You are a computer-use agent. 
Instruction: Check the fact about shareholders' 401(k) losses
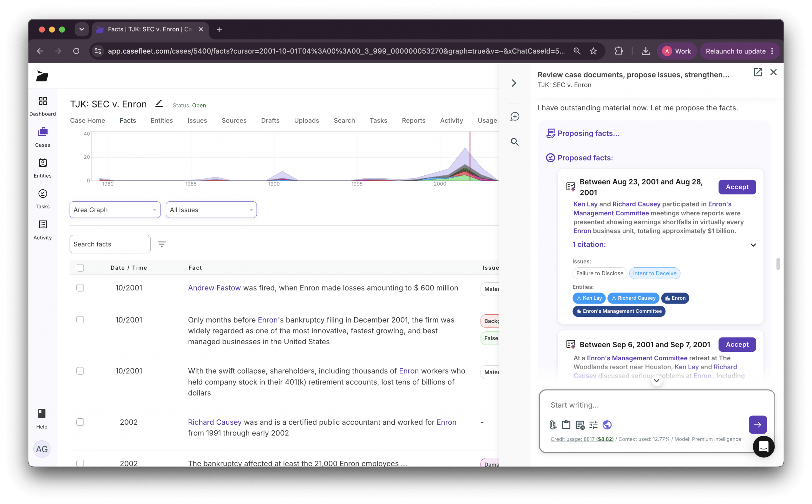point(80,371)
